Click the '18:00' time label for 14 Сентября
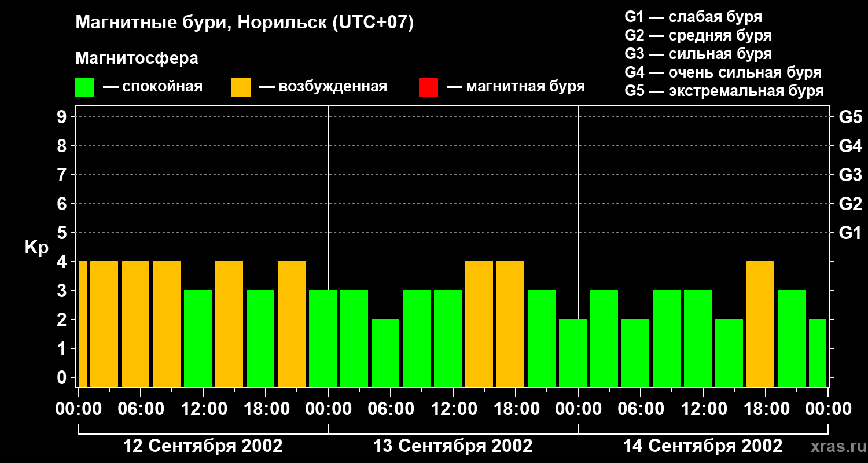The height and width of the screenshot is (463, 868). 766,409
